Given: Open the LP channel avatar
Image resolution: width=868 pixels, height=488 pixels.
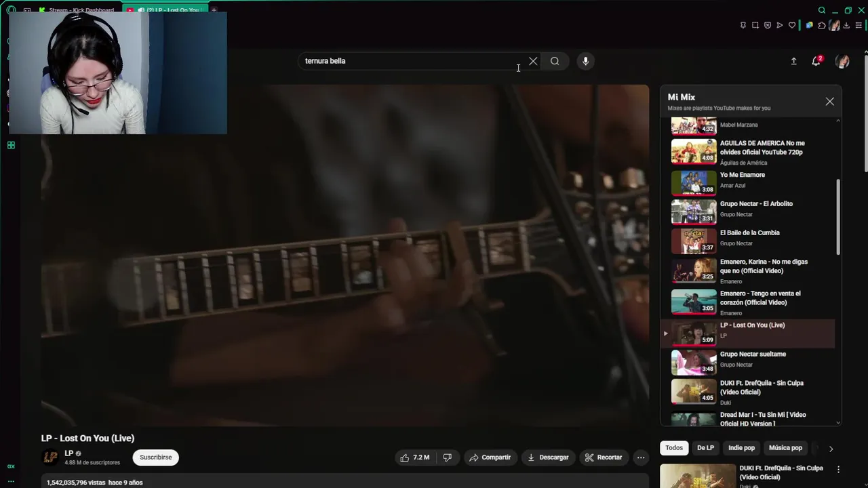Looking at the screenshot, I should [x=50, y=457].
